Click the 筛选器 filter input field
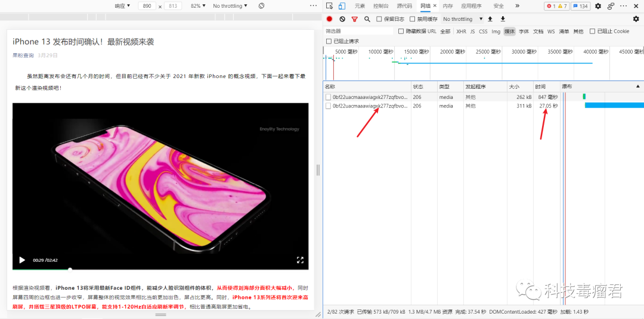Image resolution: width=644 pixels, height=319 pixels. coord(359,31)
